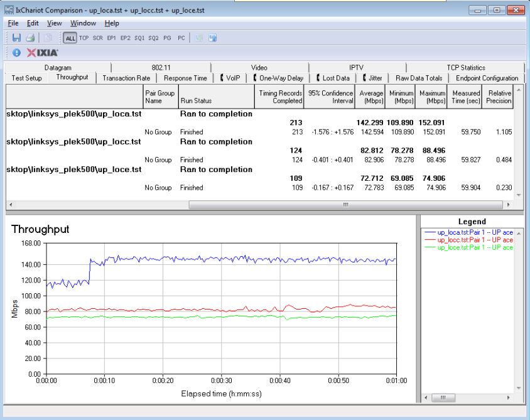Select the EP2 filter button
Viewport: 530px width, 420px height.
125,38
